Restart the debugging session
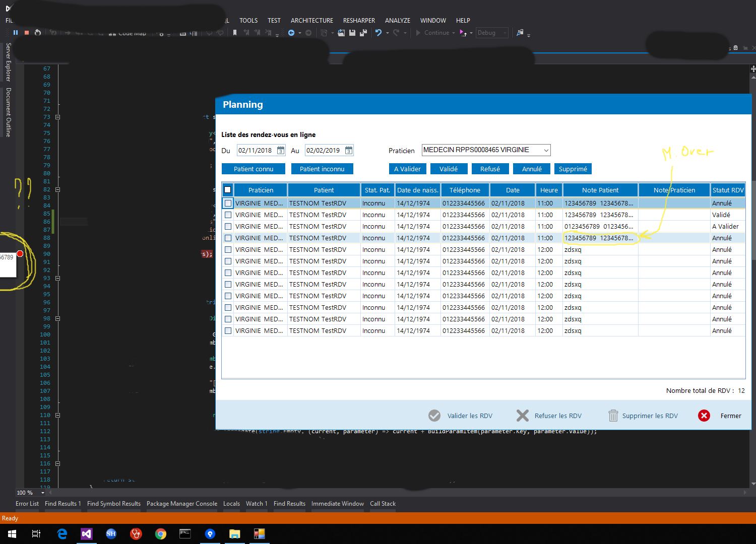 coord(38,33)
